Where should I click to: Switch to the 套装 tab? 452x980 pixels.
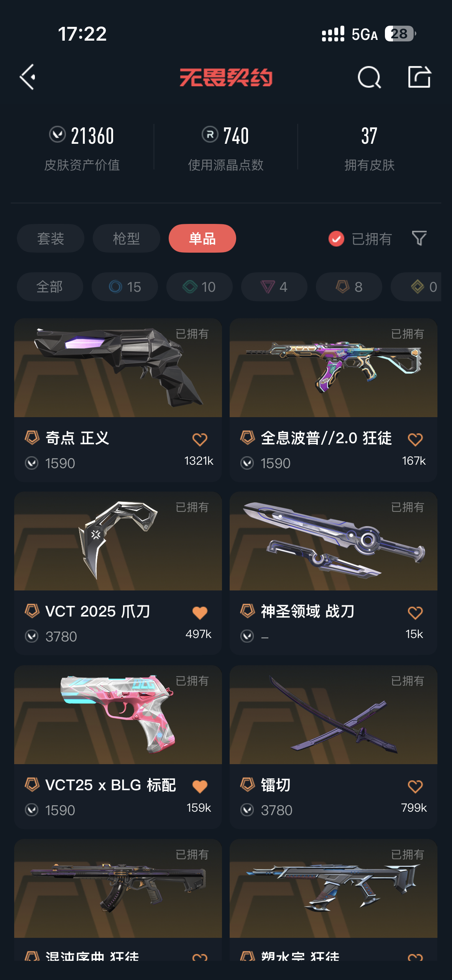pos(51,238)
